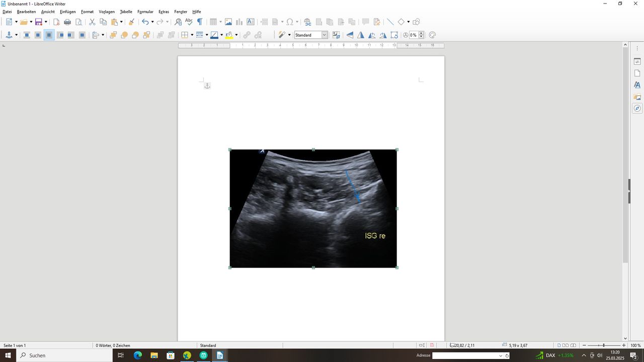Screen dimensions: 644x362
Task: Click the Insert Special Character omega icon
Action: [x=290, y=22]
